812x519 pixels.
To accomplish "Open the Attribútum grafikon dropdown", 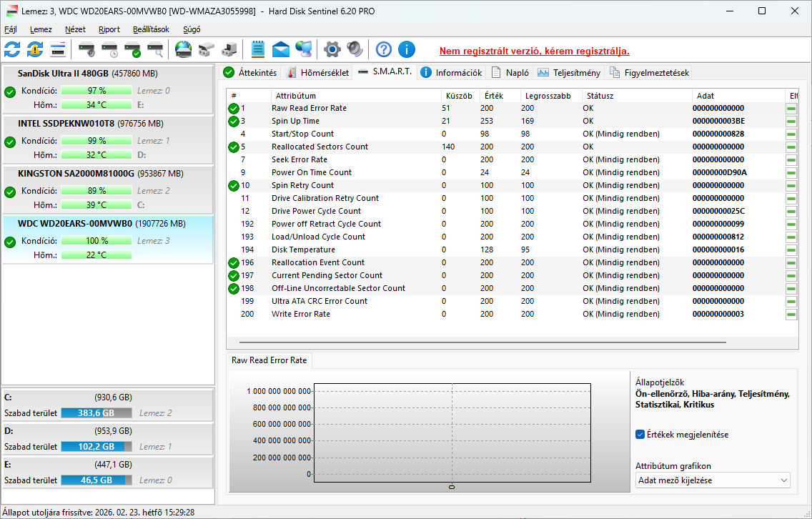I will (x=713, y=480).
